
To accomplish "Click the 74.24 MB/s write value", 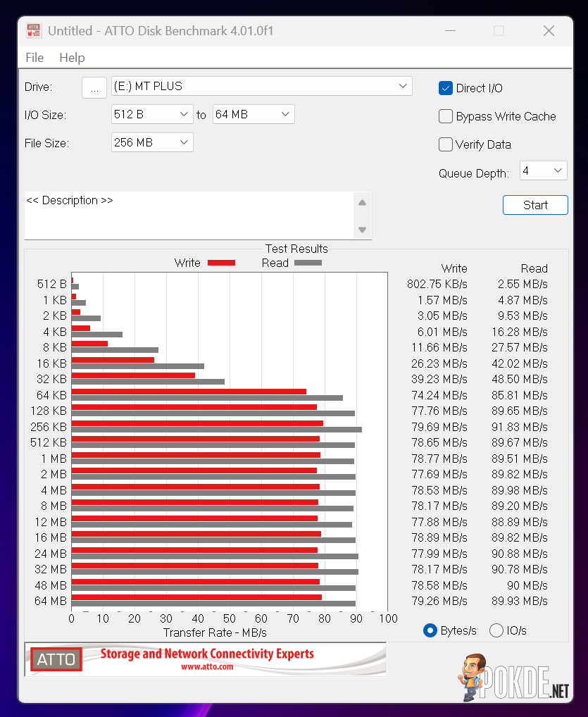I will (x=439, y=395).
